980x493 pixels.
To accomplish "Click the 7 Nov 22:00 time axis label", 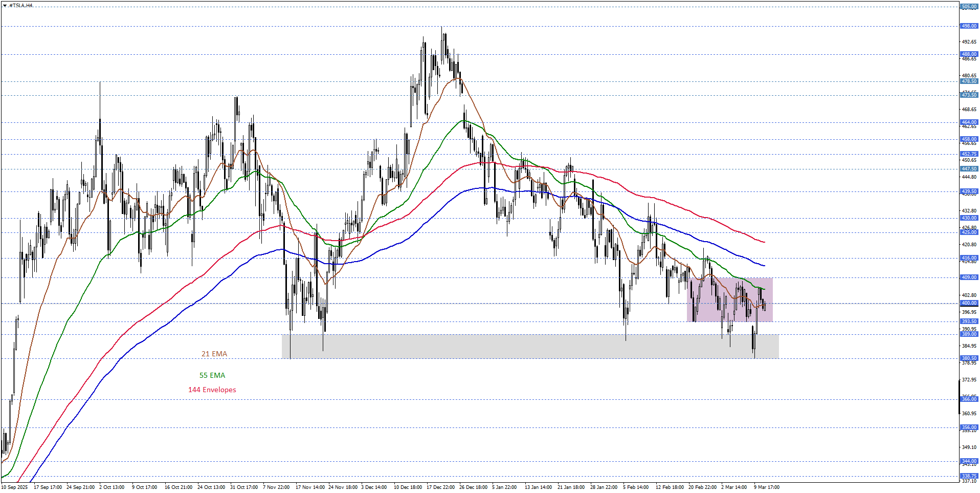I will (276, 487).
